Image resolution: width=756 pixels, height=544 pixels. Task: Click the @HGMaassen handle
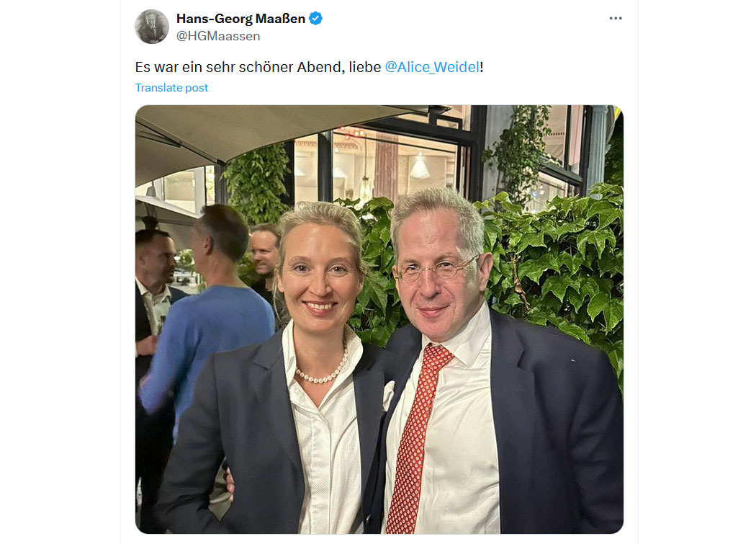pyautogui.click(x=218, y=36)
